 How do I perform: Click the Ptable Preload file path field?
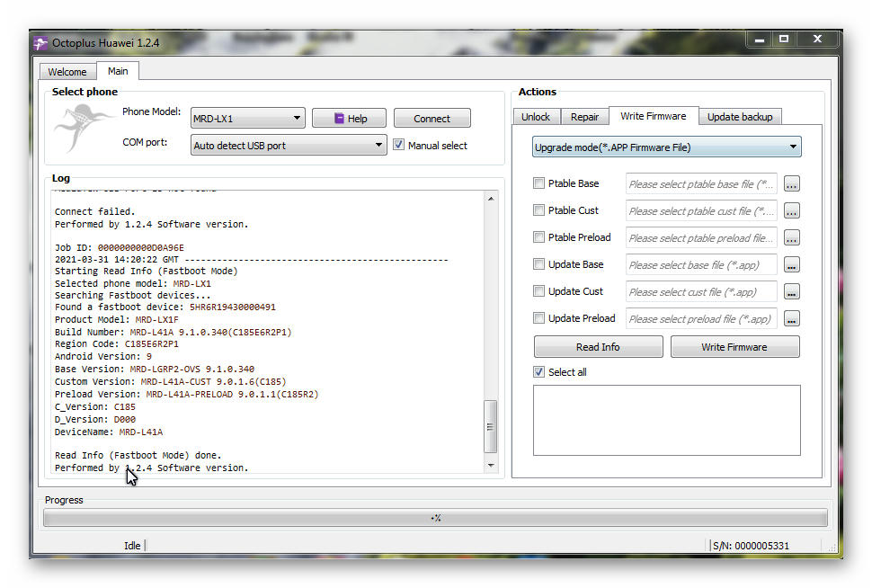click(700, 238)
